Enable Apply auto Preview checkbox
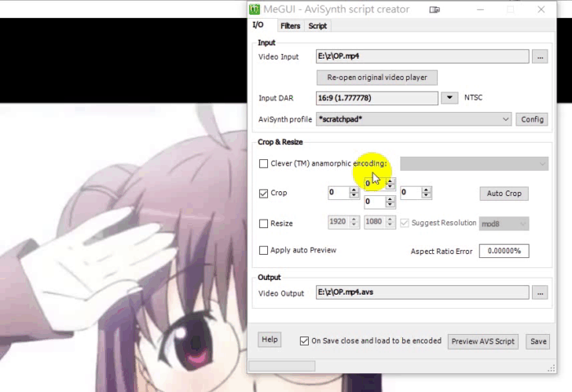The height and width of the screenshot is (392, 572). 263,251
